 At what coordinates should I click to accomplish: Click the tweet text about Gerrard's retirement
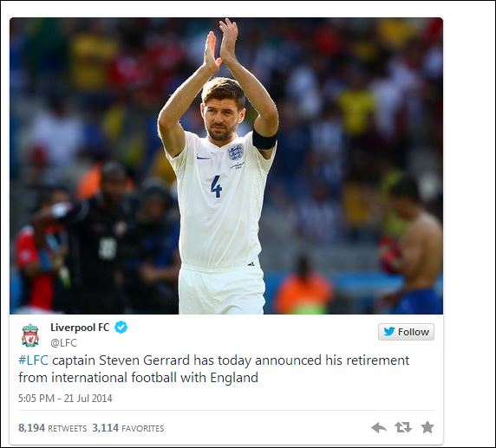coord(214,368)
